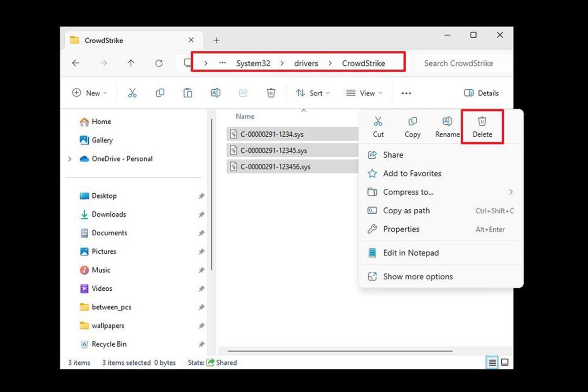588x392 pixels.
Task: Click pin icon next to Music
Action: [201, 270]
